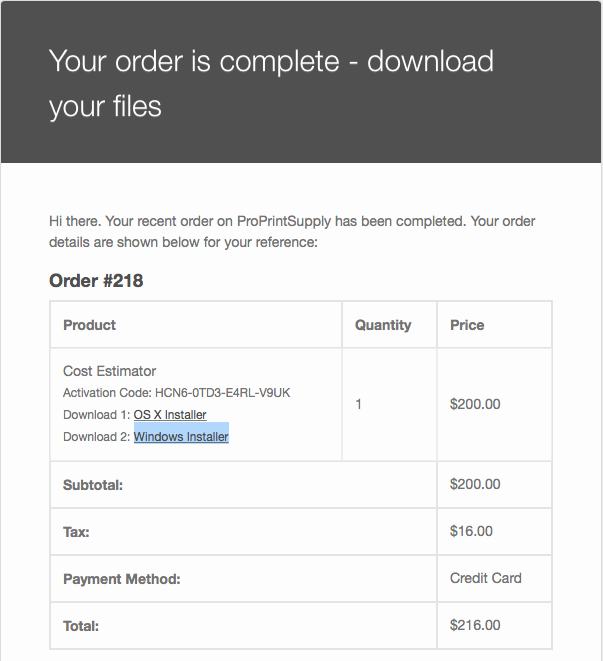Click the Tax label

(x=76, y=532)
